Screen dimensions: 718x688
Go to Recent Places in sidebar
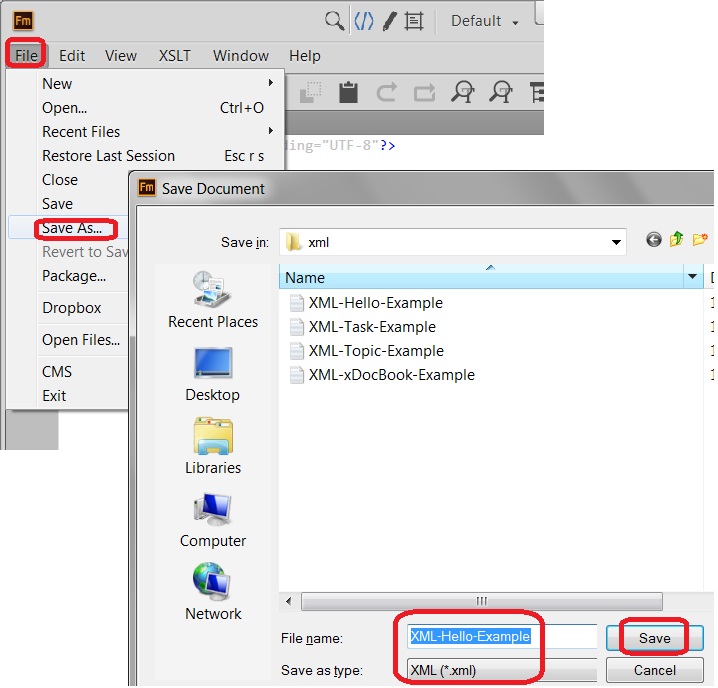tap(213, 300)
